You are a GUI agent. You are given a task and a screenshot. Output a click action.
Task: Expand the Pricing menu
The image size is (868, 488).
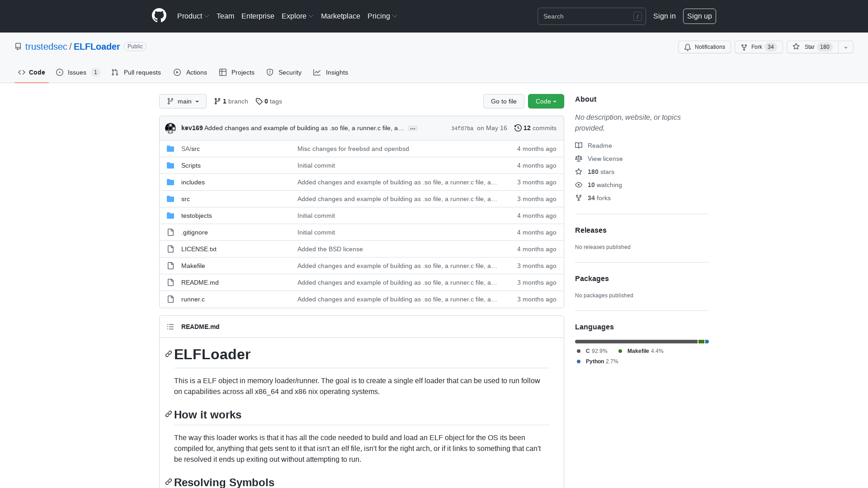pyautogui.click(x=382, y=16)
